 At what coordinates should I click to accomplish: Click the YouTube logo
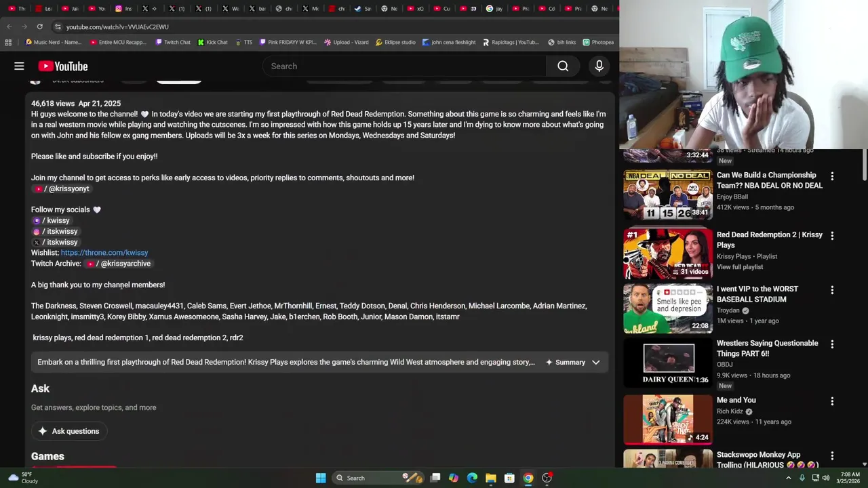[x=63, y=66]
